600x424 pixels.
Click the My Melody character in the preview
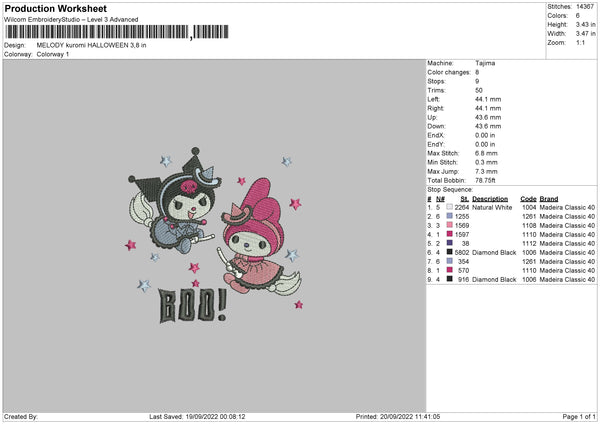click(x=261, y=236)
